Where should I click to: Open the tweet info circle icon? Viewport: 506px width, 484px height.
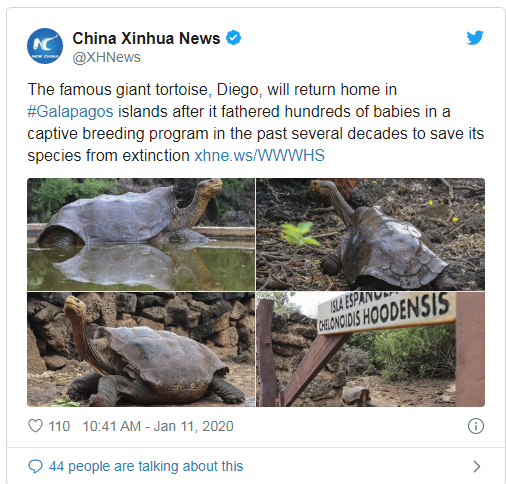click(476, 426)
